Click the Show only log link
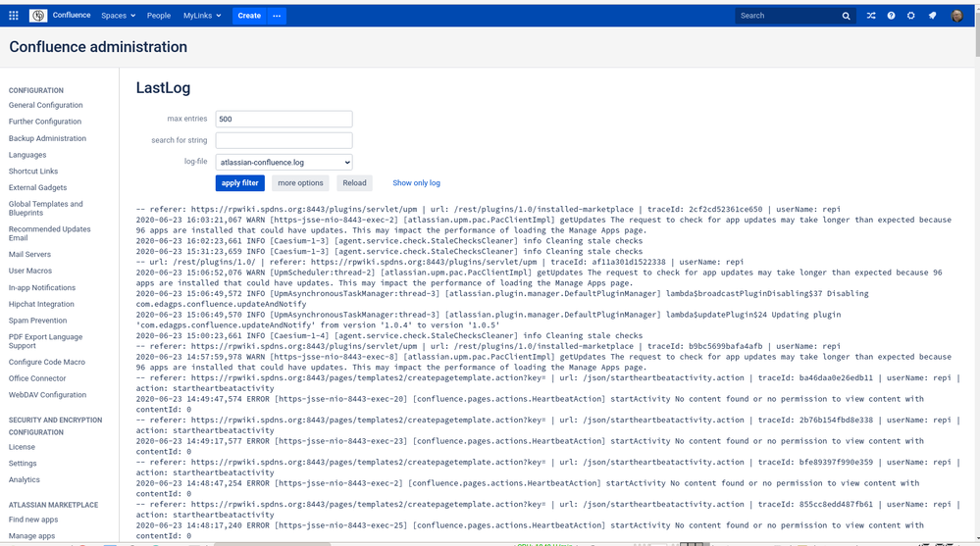 pos(416,183)
